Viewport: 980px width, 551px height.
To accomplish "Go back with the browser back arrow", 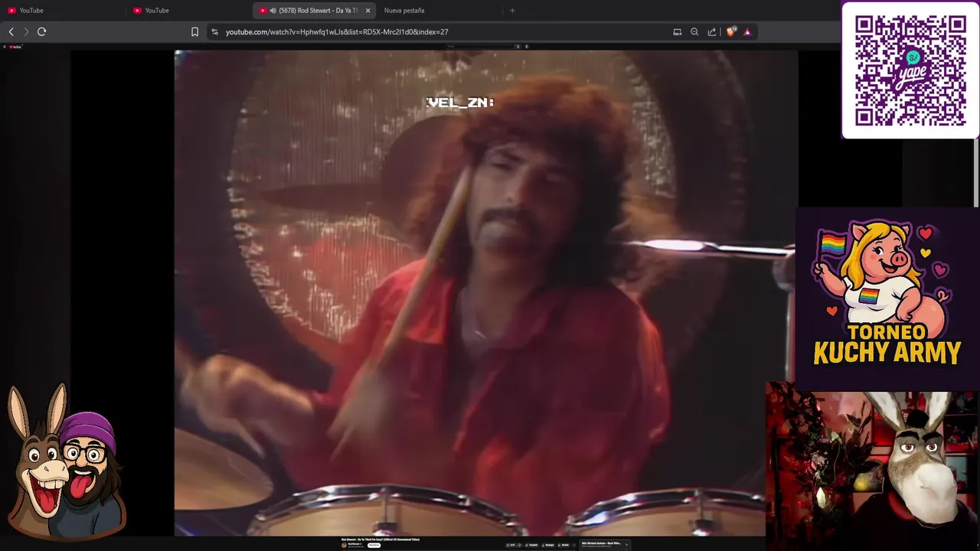I will tap(11, 31).
